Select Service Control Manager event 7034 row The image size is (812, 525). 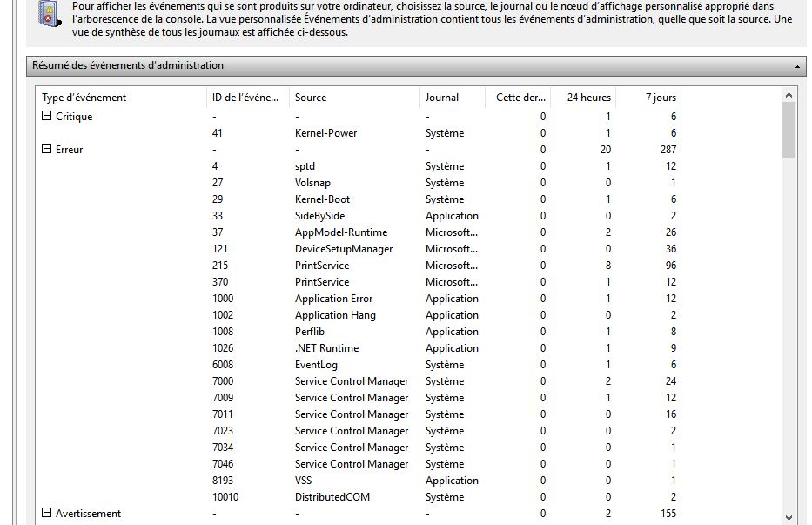[359, 448]
